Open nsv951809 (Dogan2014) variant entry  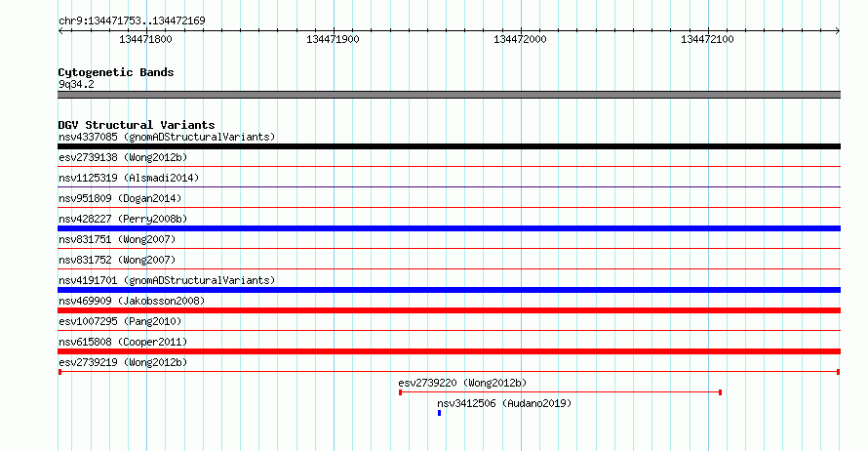120,198
